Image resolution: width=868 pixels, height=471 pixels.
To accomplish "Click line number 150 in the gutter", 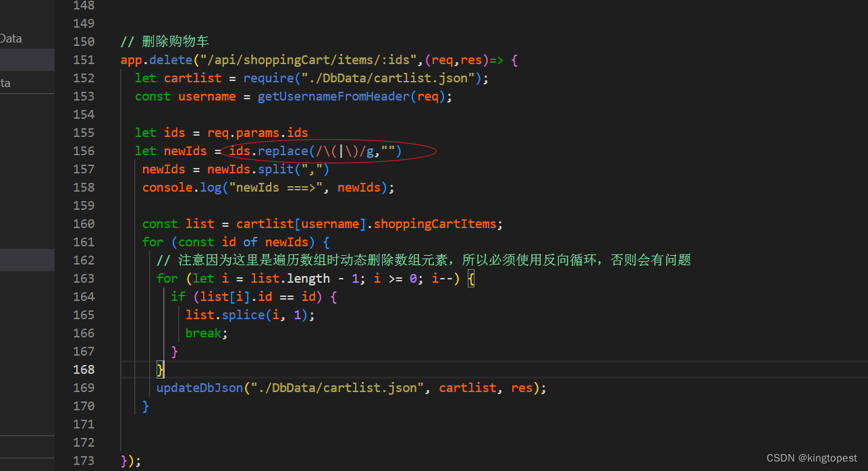I will tap(84, 42).
